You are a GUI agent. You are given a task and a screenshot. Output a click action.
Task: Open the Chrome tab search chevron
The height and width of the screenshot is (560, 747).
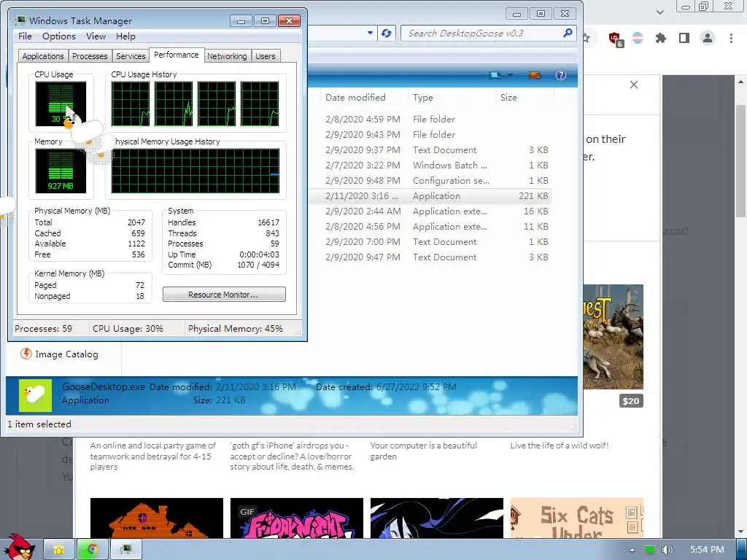point(659,12)
